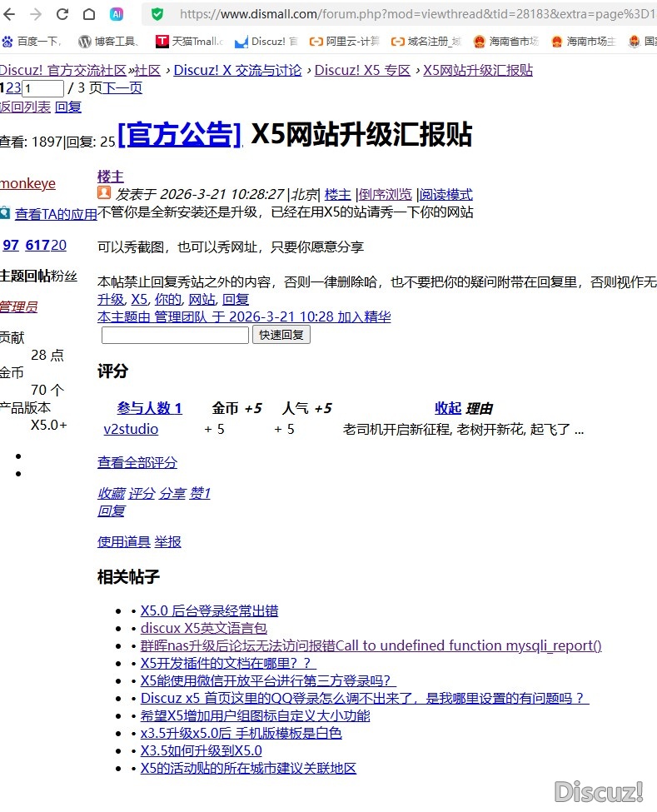Reload the page with refresh icon
This screenshot has width=657, height=812.
[62, 14]
